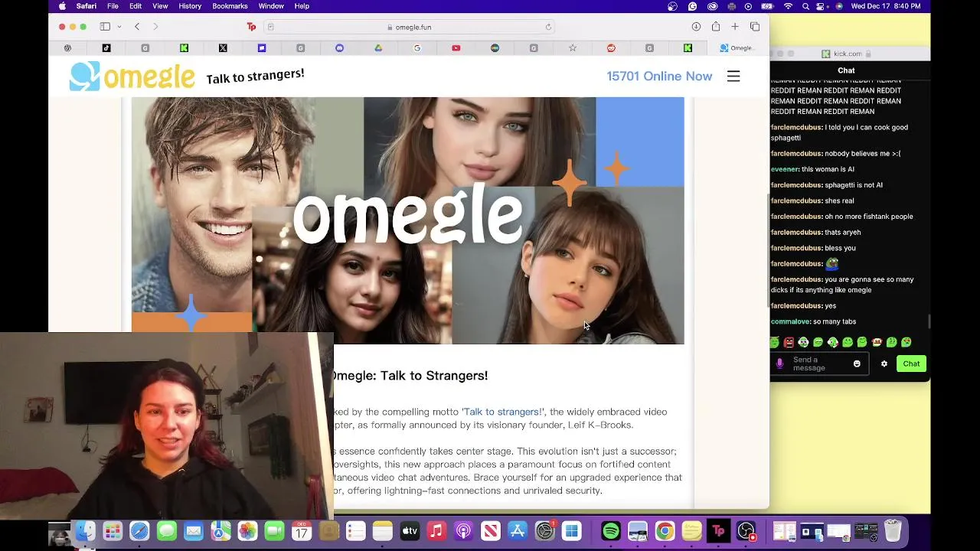
Task: Click the omegle hero banner image
Action: (x=407, y=220)
